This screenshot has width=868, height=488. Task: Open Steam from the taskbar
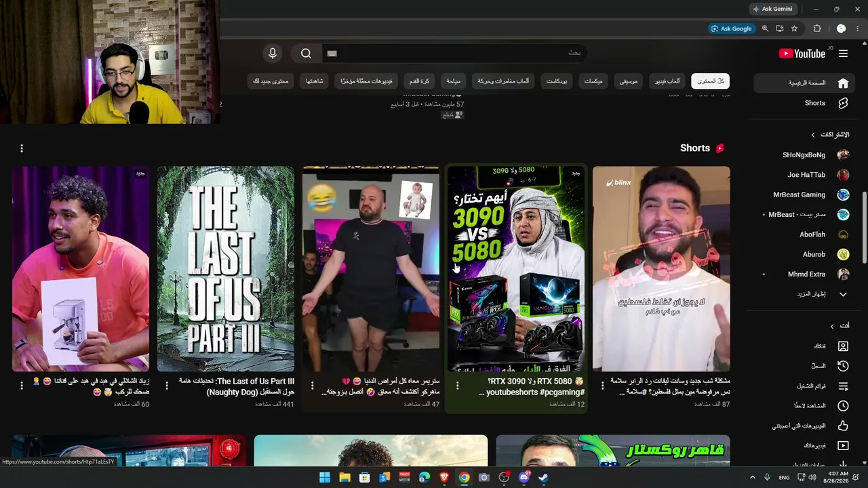[x=543, y=477]
